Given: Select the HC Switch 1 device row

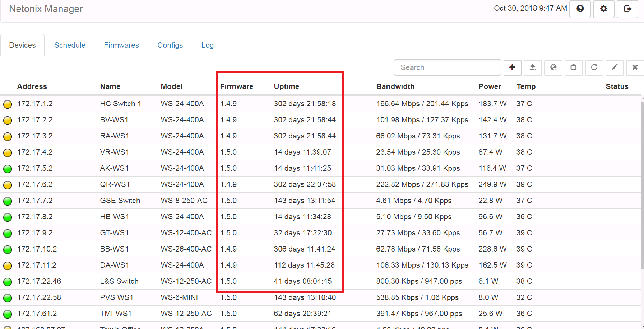Looking at the screenshot, I should click(120, 104).
